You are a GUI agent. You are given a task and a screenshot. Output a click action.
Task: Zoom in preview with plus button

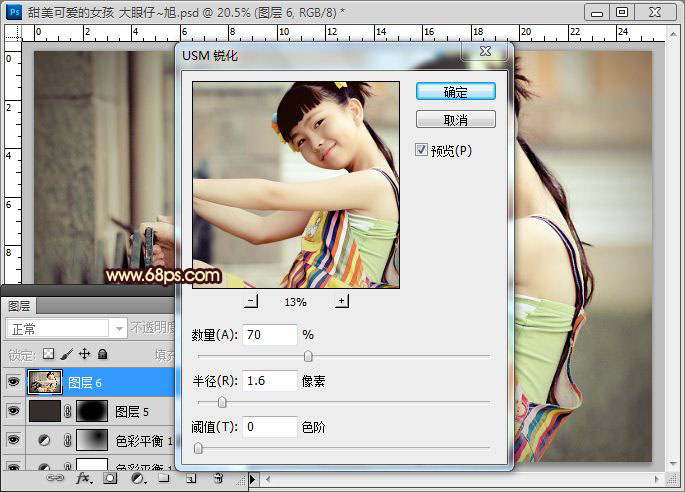click(x=341, y=301)
